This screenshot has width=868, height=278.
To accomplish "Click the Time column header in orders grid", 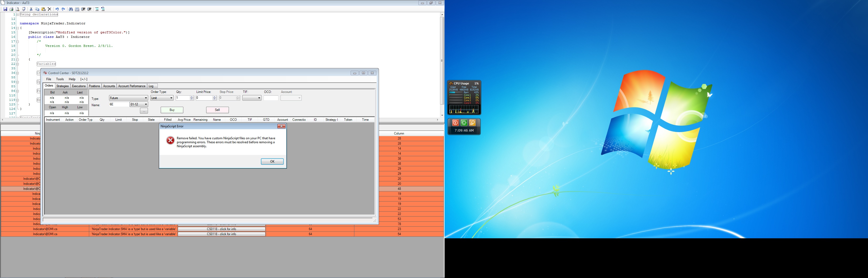I will (x=365, y=120).
